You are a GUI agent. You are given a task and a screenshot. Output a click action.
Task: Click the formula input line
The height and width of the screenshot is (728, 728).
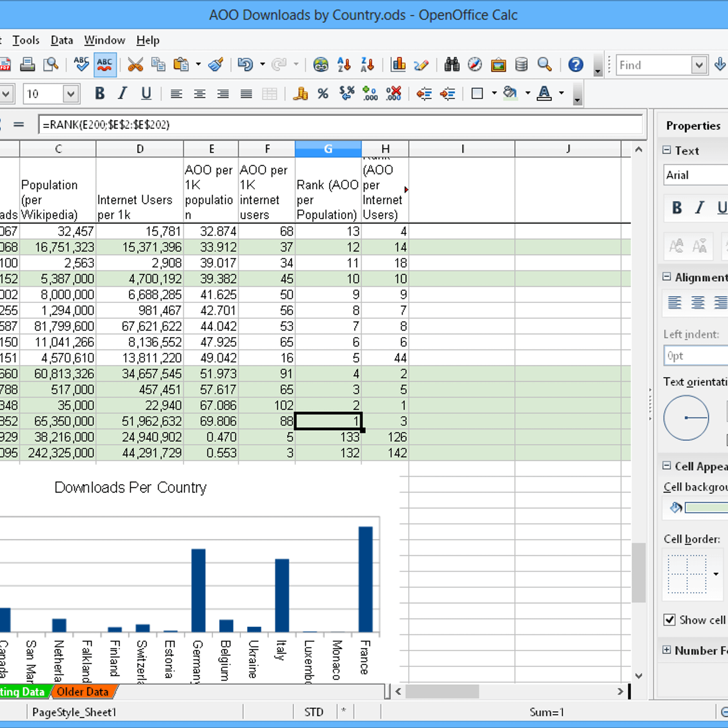tap(340, 125)
